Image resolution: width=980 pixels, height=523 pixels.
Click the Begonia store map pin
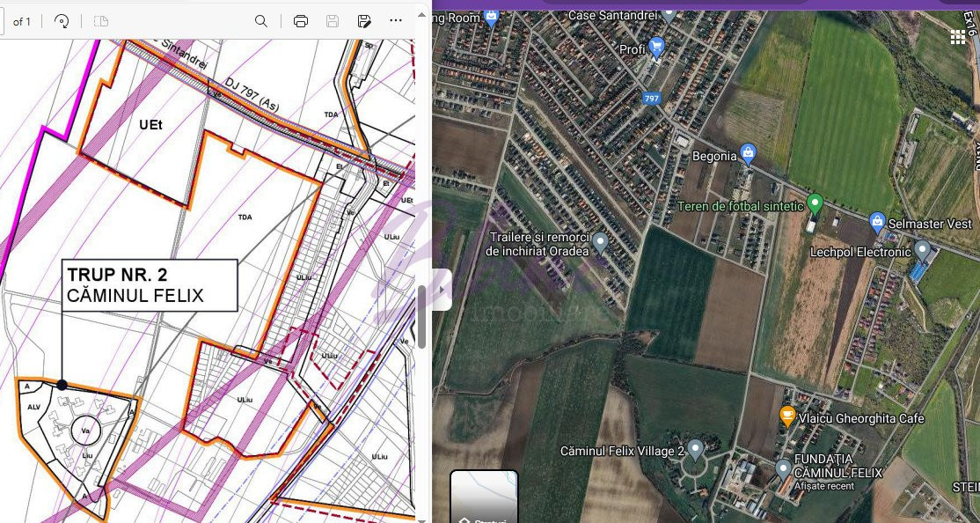pyautogui.click(x=748, y=153)
